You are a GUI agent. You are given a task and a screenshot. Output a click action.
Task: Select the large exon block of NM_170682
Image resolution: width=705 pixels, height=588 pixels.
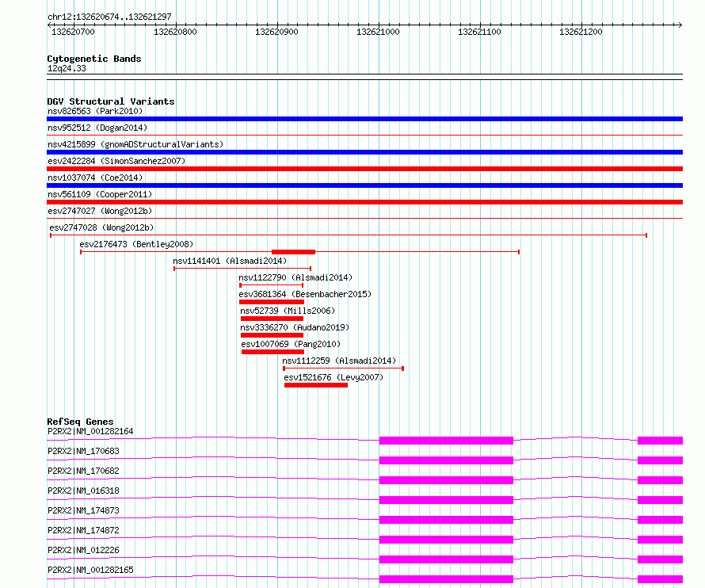[x=446, y=480]
